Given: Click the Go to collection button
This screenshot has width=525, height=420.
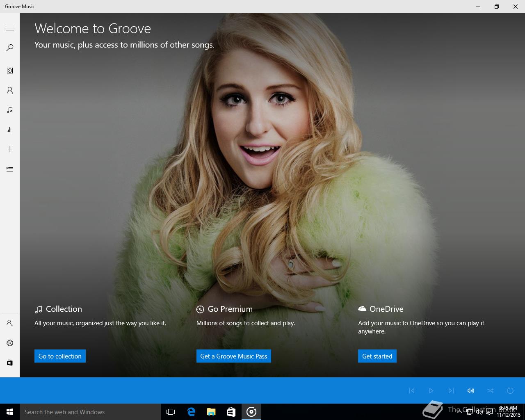Looking at the screenshot, I should (x=60, y=356).
